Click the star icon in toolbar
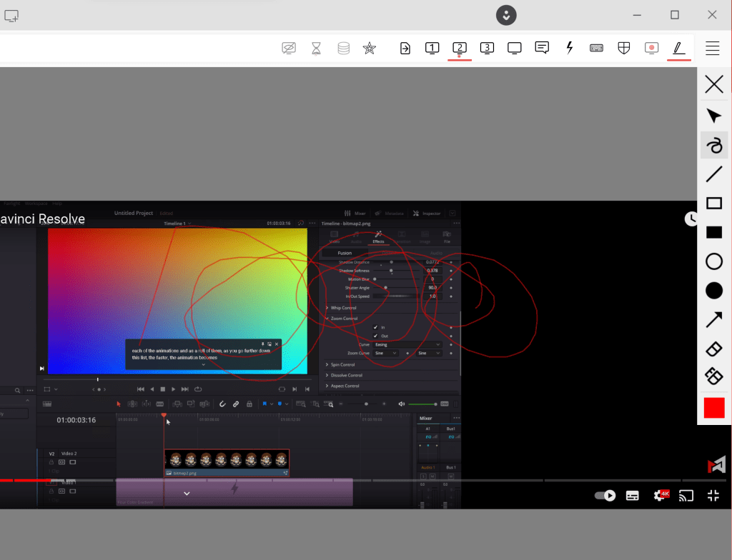The width and height of the screenshot is (732, 560). coord(370,48)
